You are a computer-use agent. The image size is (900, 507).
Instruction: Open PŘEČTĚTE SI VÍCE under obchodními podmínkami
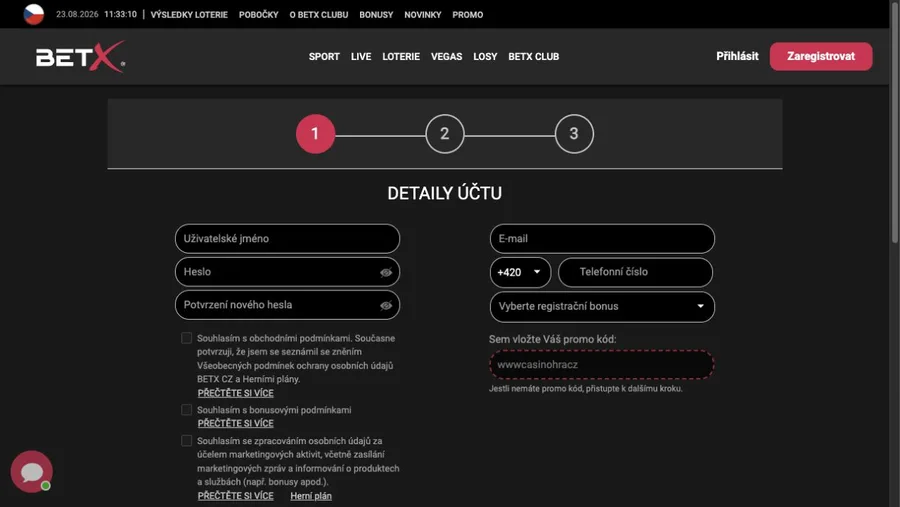(235, 393)
